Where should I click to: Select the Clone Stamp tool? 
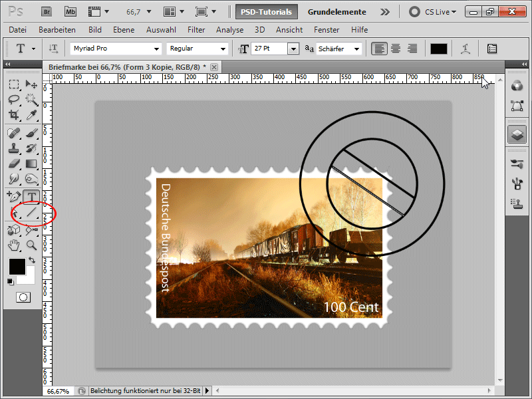tap(14, 148)
